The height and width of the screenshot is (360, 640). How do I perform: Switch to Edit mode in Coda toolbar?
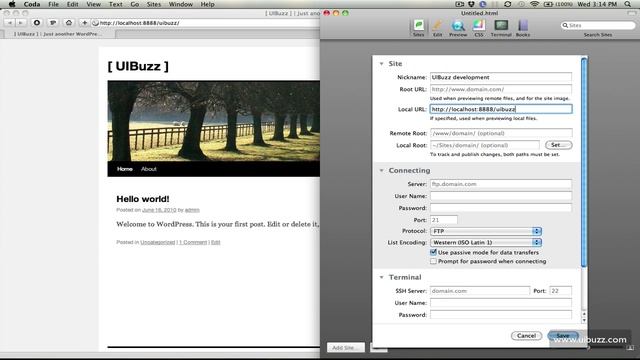(437, 28)
